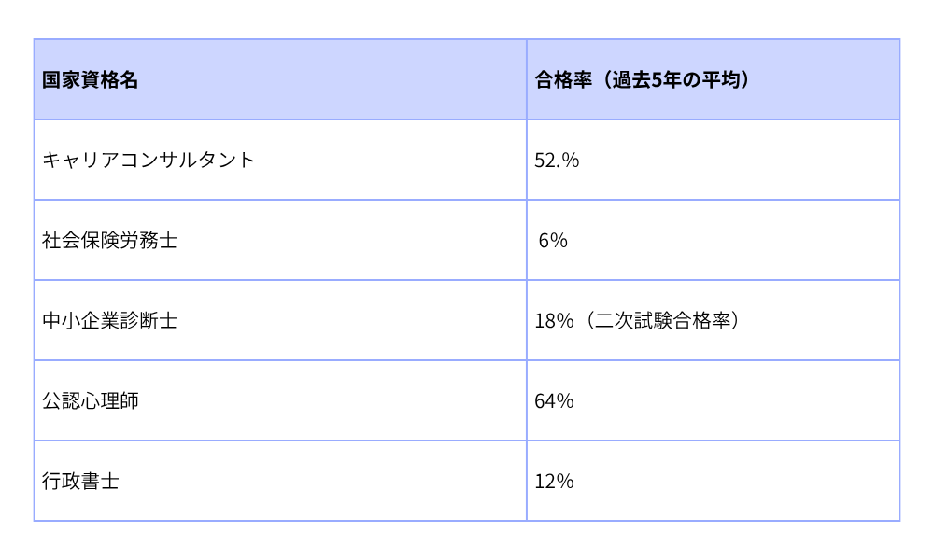Select the キャリアコンサルタント cell

pyautogui.click(x=149, y=160)
